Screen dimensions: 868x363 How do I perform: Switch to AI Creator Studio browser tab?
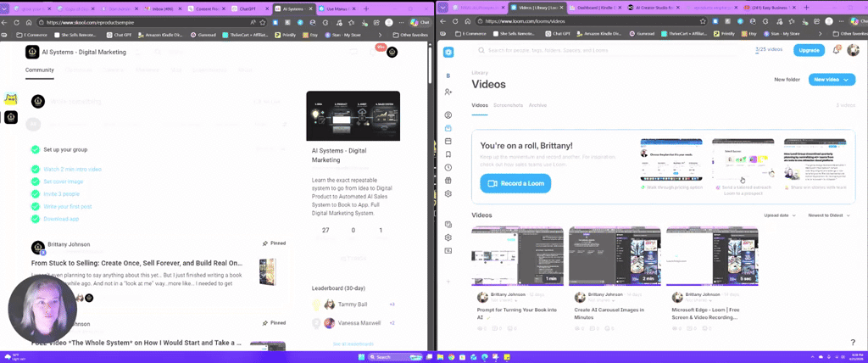pyautogui.click(x=654, y=8)
